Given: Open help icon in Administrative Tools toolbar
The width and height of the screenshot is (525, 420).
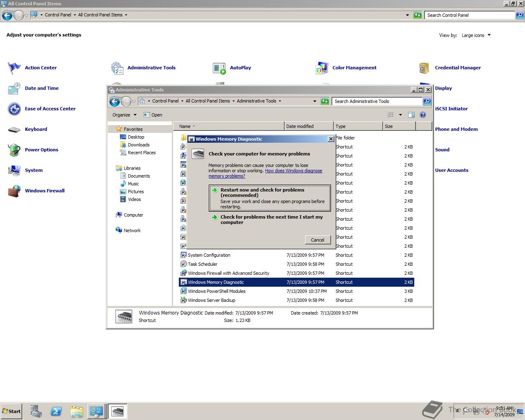Looking at the screenshot, I should [423, 115].
